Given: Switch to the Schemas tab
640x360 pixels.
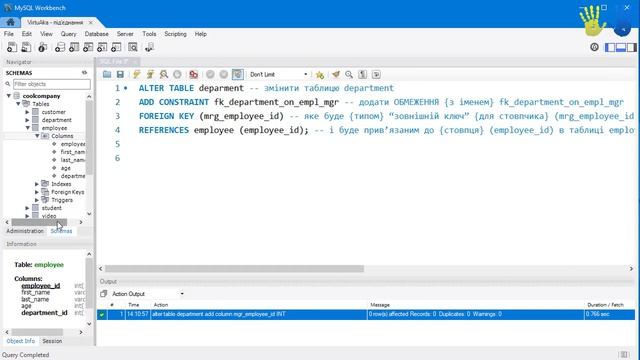Looking at the screenshot, I should tap(61, 231).
